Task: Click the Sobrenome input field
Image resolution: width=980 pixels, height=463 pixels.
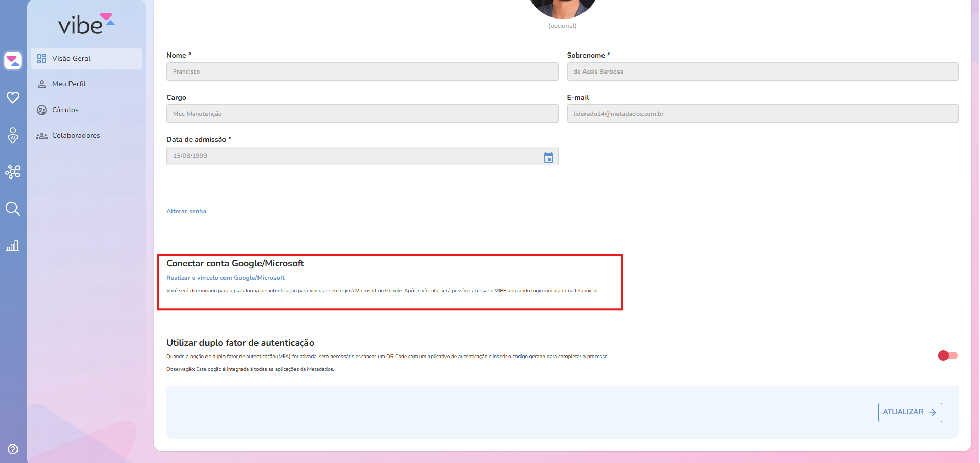Action: [x=763, y=72]
